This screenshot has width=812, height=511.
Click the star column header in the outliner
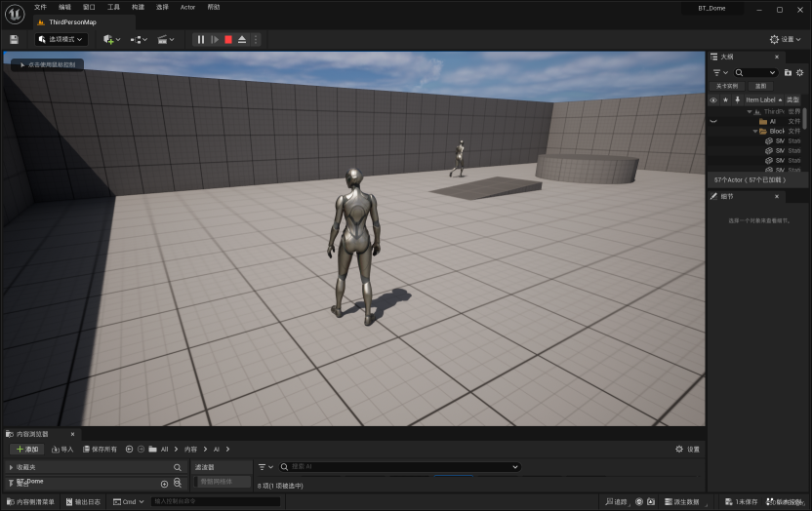(x=725, y=99)
